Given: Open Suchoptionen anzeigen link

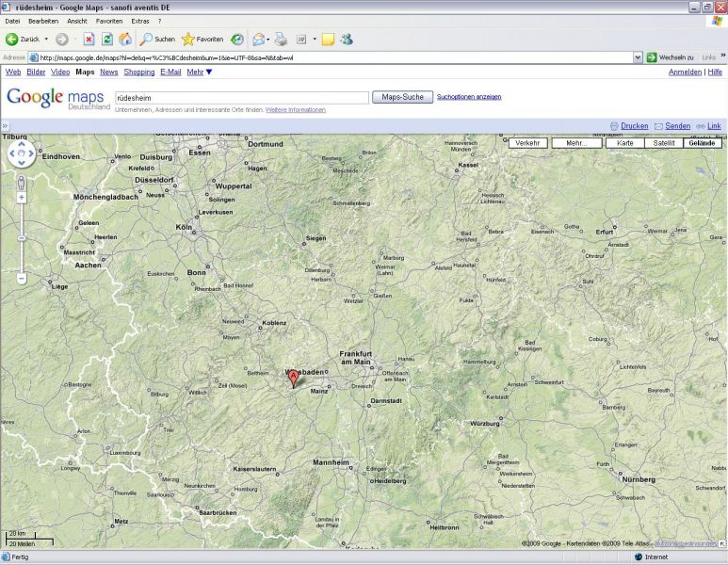Looking at the screenshot, I should 469,97.
